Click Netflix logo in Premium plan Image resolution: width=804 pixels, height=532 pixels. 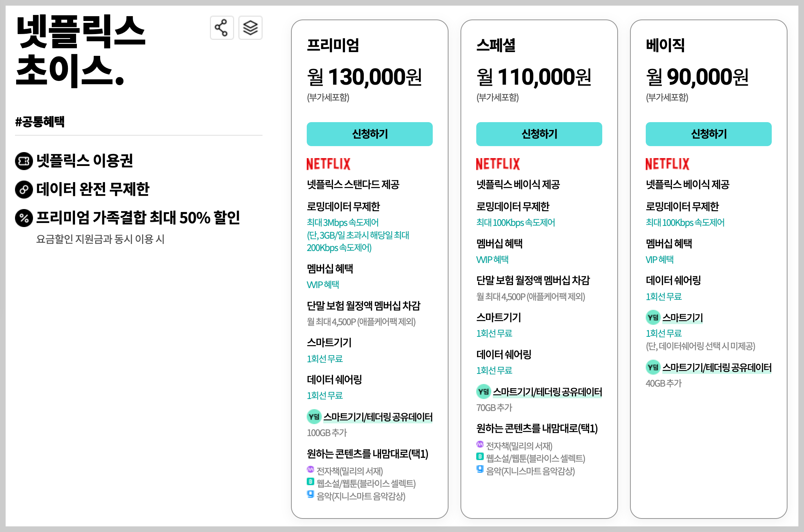(328, 164)
